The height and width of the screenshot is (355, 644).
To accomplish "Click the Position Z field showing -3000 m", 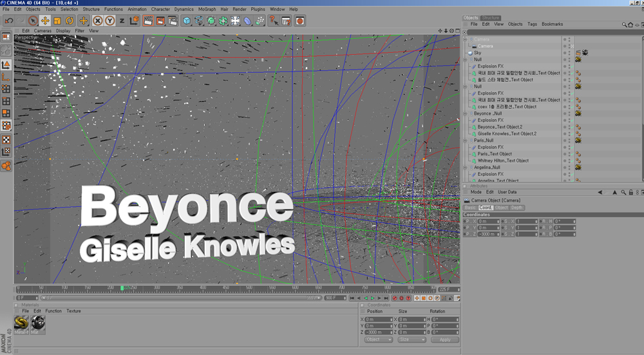I will [x=379, y=332].
